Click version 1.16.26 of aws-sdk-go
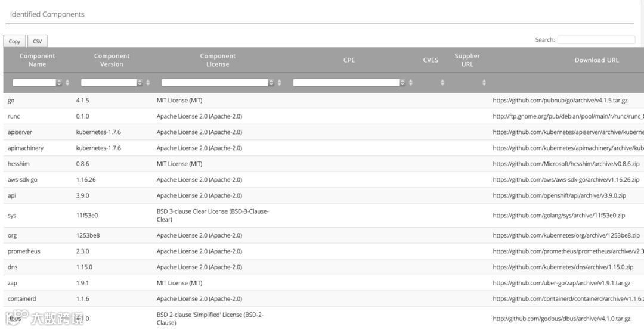 (x=86, y=180)
